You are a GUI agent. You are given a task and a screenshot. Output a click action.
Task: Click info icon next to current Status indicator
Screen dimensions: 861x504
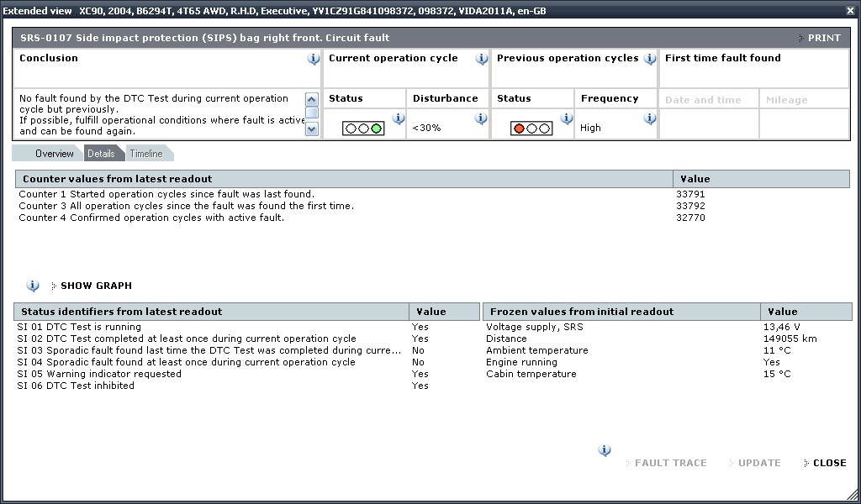pyautogui.click(x=398, y=119)
